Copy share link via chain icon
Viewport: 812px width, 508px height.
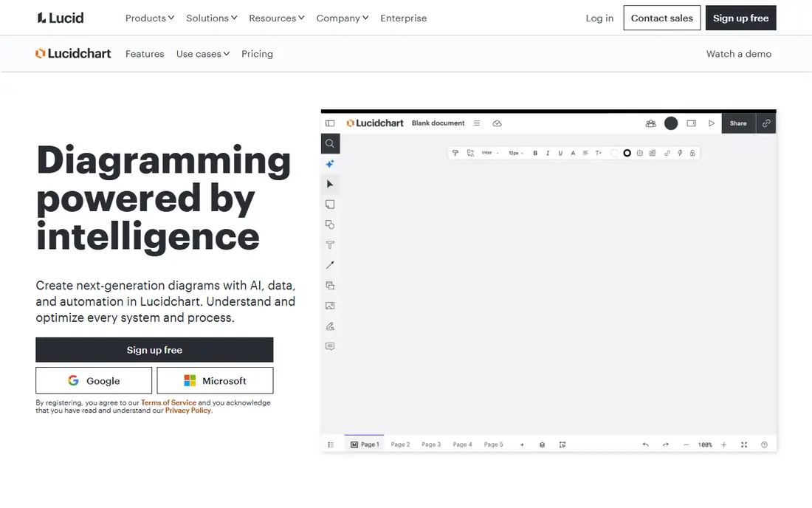point(766,123)
